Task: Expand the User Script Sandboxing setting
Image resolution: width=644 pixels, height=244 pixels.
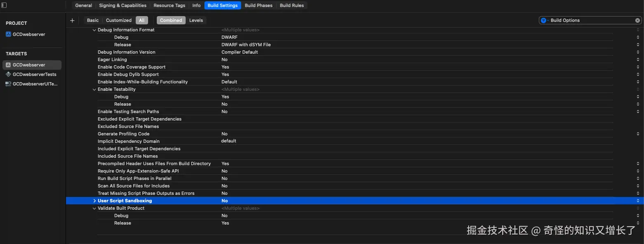Action: tap(94, 201)
